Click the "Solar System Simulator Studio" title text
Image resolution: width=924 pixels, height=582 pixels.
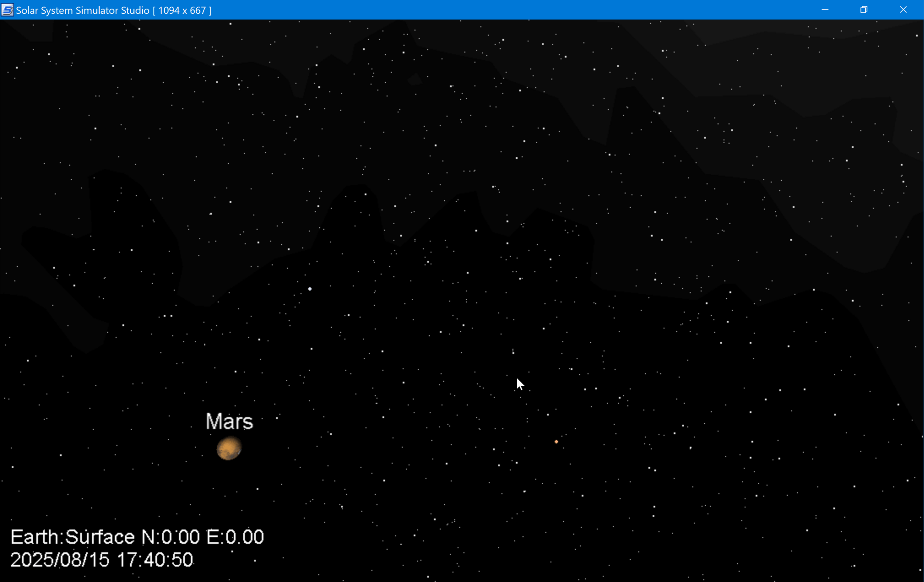click(x=82, y=10)
